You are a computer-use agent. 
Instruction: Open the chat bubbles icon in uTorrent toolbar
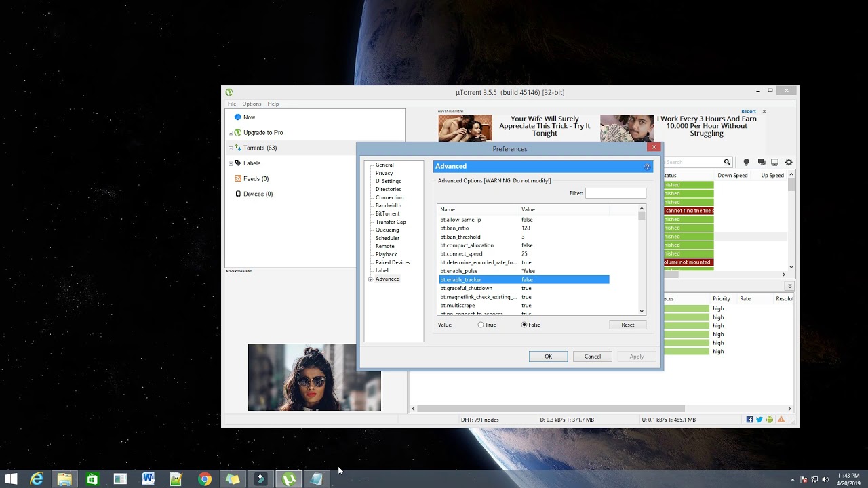coord(761,162)
